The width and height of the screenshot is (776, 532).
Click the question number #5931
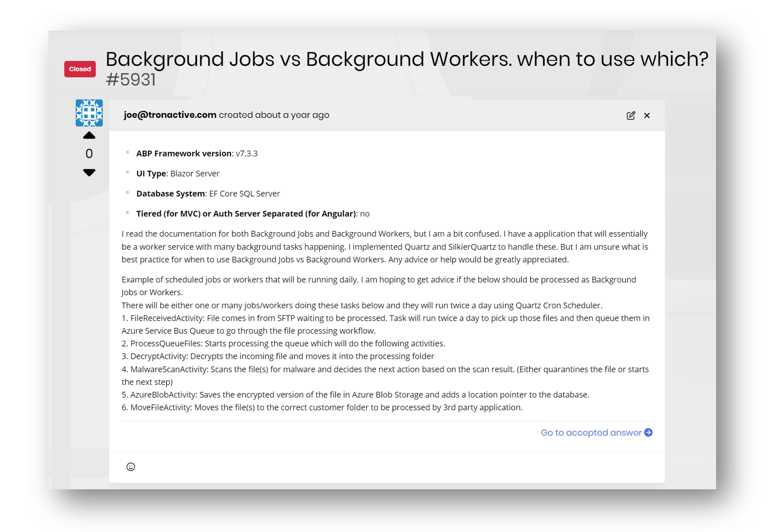click(x=130, y=80)
